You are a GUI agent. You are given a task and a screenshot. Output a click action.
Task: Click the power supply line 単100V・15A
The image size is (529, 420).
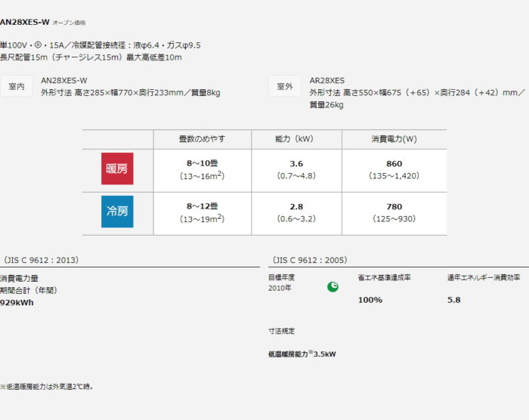(101, 45)
